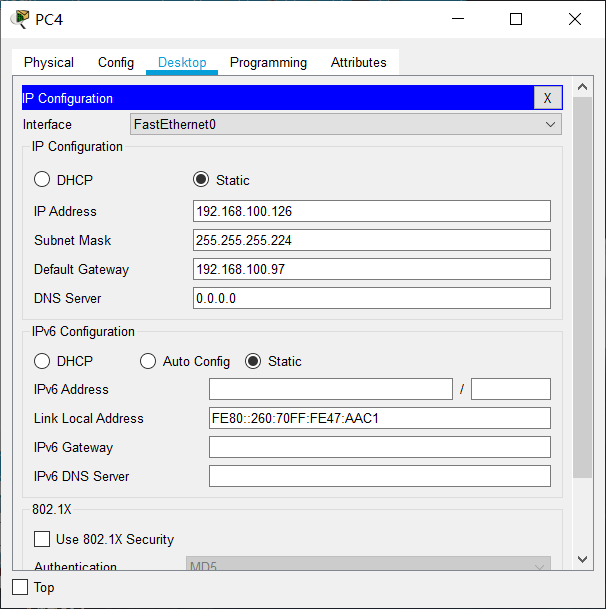Image resolution: width=606 pixels, height=609 pixels.
Task: Enable Use 802.1X Security checkbox
Action: 42,539
